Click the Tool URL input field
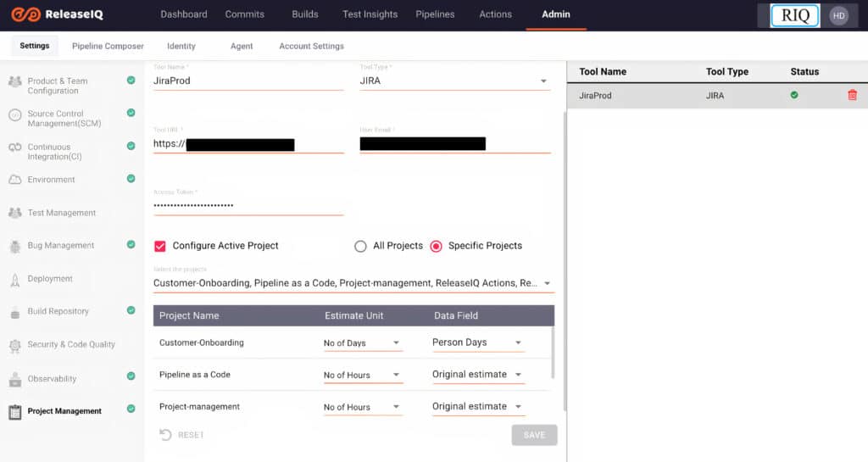Screen dimensions: 868x462 pos(248,144)
